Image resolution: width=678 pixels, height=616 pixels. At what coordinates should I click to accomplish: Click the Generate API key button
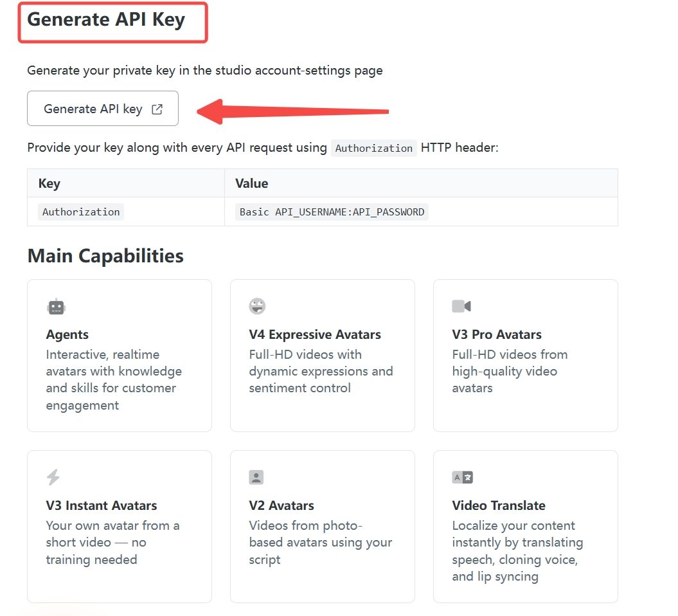(102, 109)
